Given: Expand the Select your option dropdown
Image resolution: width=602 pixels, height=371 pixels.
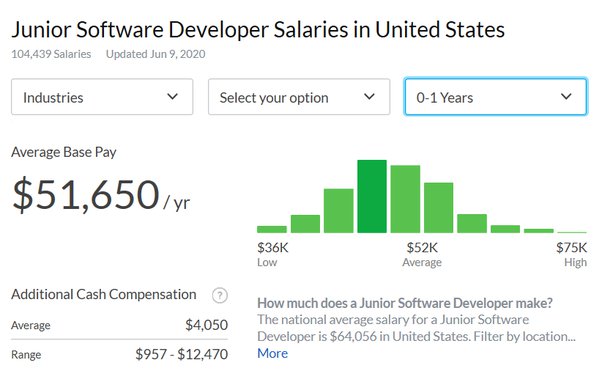Looking at the screenshot, I should coord(299,97).
